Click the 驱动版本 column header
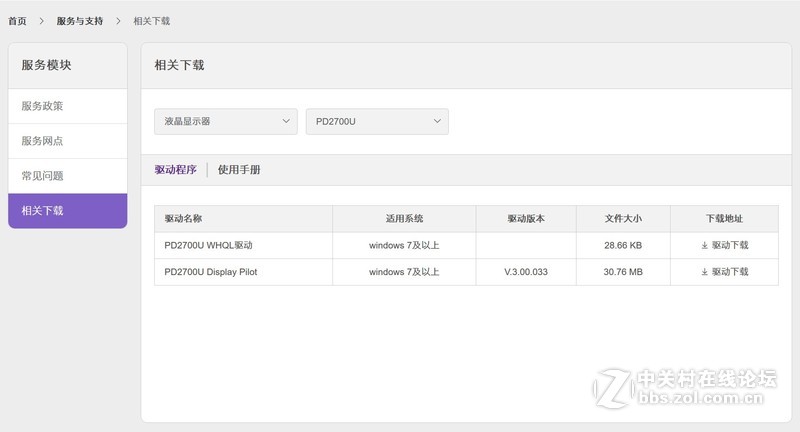800x432 pixels. tap(526, 219)
